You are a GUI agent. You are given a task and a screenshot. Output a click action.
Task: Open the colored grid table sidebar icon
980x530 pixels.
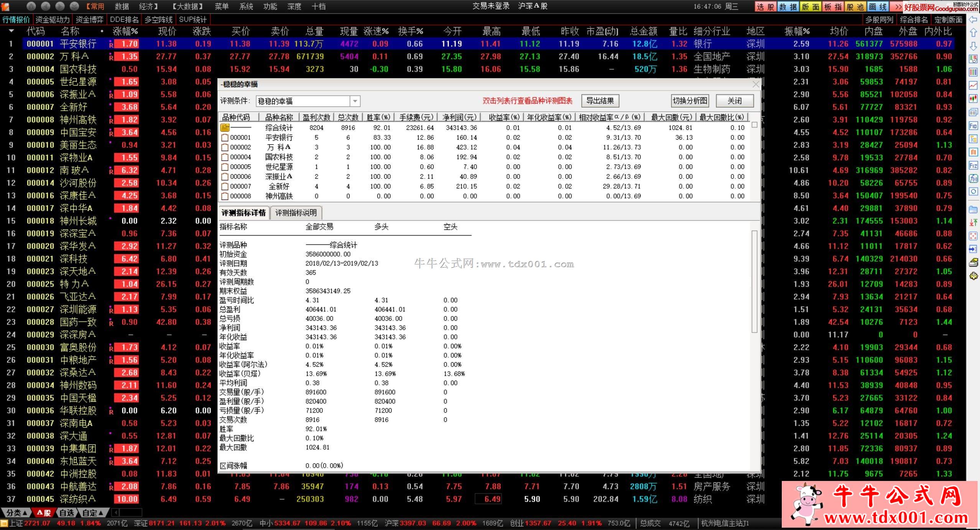pyautogui.click(x=973, y=72)
